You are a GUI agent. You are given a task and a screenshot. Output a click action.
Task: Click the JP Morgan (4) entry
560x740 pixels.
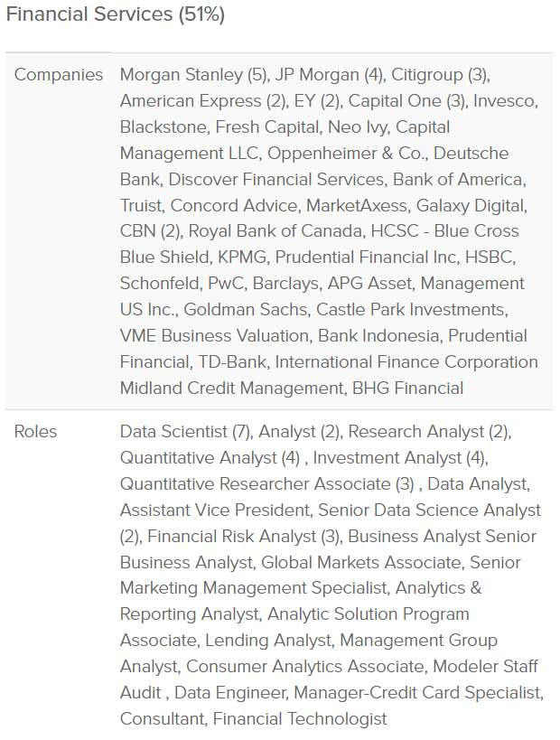329,75
